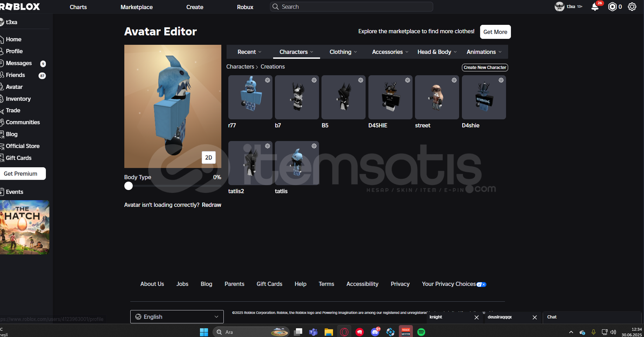Open settings gear for r77 character
644x337 pixels.
pyautogui.click(x=268, y=80)
